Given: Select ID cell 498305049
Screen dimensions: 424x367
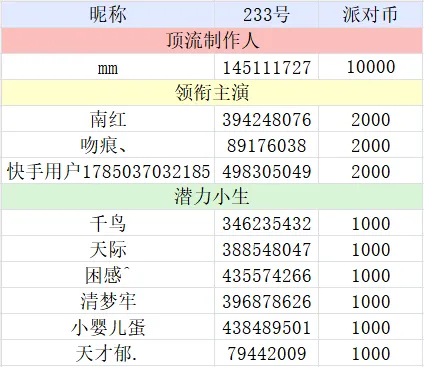Looking at the screenshot, I should click(266, 171).
